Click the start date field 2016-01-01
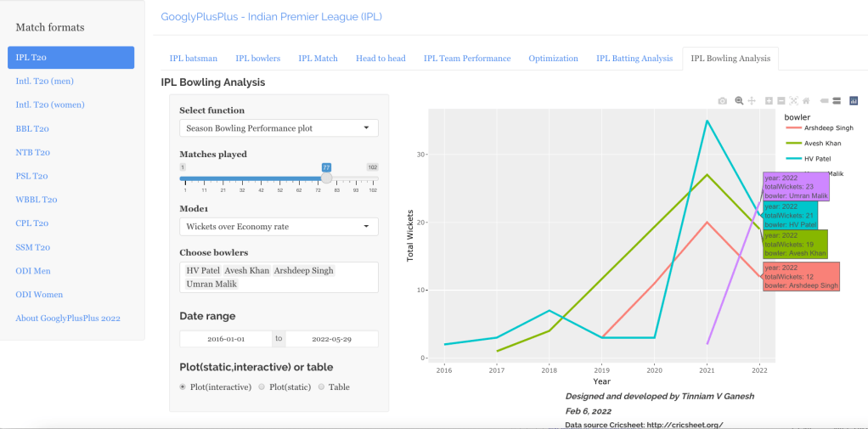This screenshot has height=429, width=868. 226,339
